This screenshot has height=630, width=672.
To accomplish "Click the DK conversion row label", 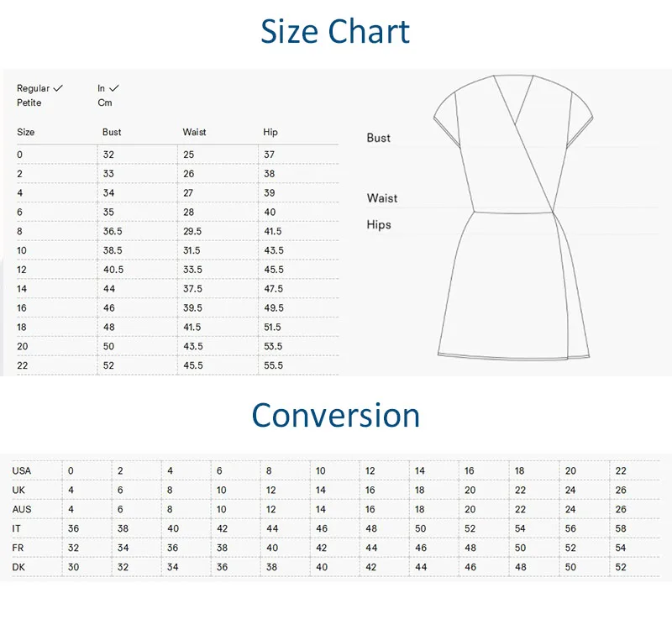I will [x=18, y=567].
